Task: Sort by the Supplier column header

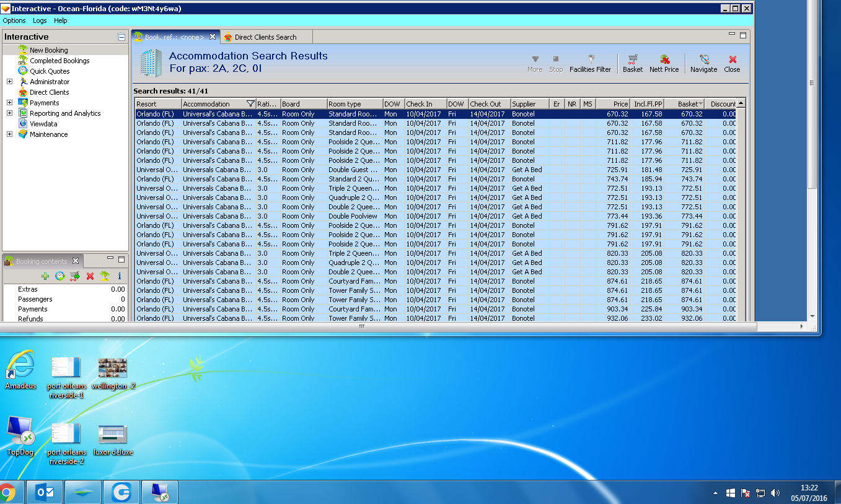Action: pos(530,104)
